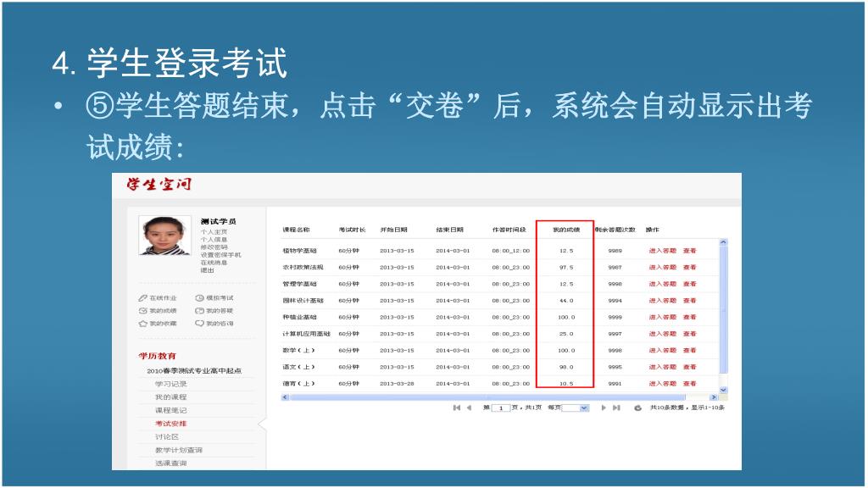Click 查看 for 计算机应用基础
868x488 pixels.
coord(690,334)
